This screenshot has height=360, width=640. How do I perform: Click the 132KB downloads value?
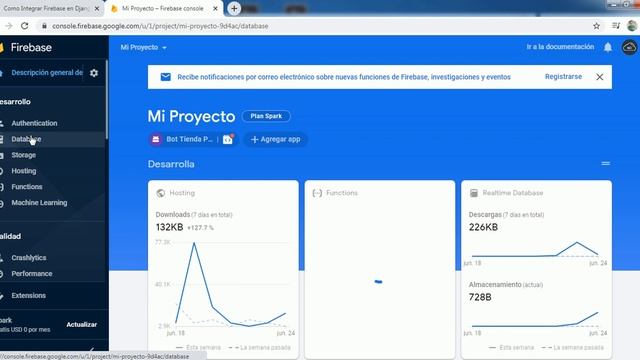pyautogui.click(x=169, y=227)
